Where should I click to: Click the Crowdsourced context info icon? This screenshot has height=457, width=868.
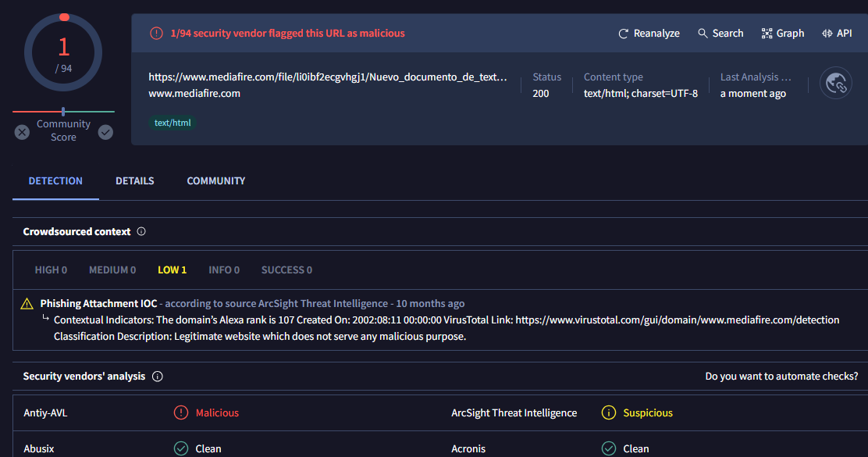click(x=141, y=231)
